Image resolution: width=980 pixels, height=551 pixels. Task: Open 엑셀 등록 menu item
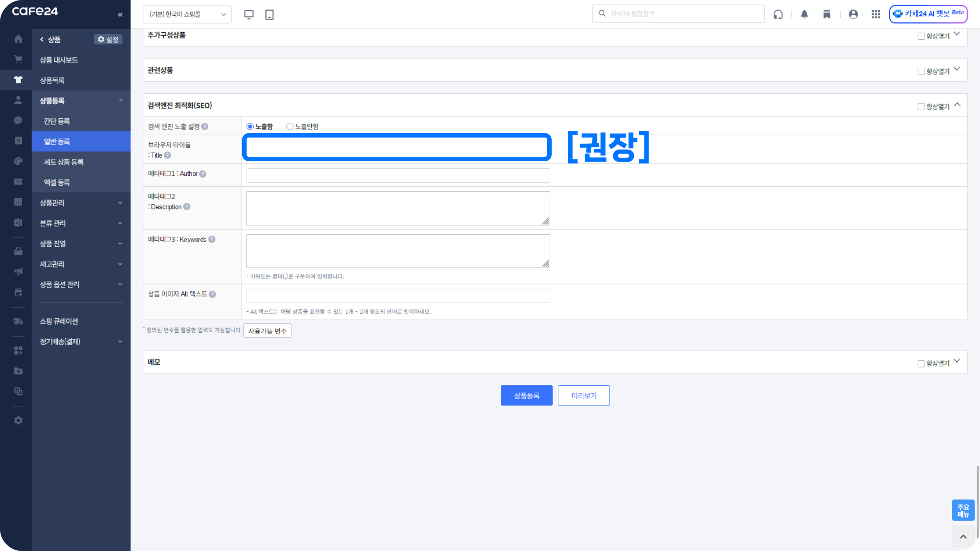[x=57, y=182]
